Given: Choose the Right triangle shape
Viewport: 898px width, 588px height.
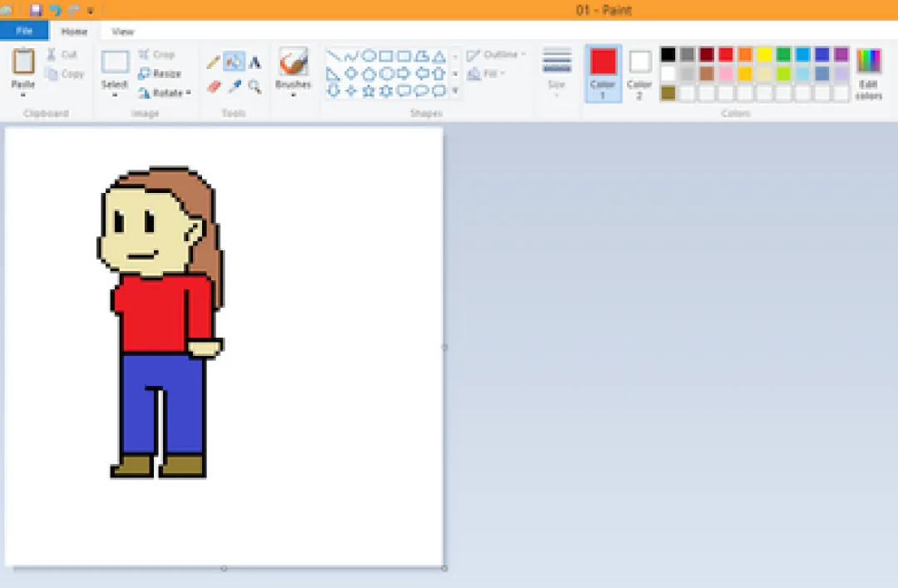Looking at the screenshot, I should click(333, 73).
